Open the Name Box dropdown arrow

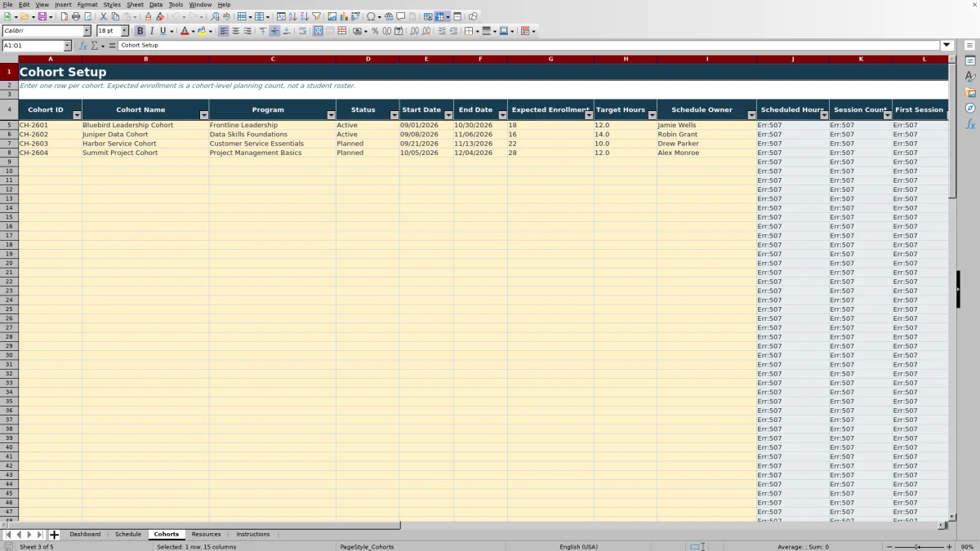(x=67, y=46)
